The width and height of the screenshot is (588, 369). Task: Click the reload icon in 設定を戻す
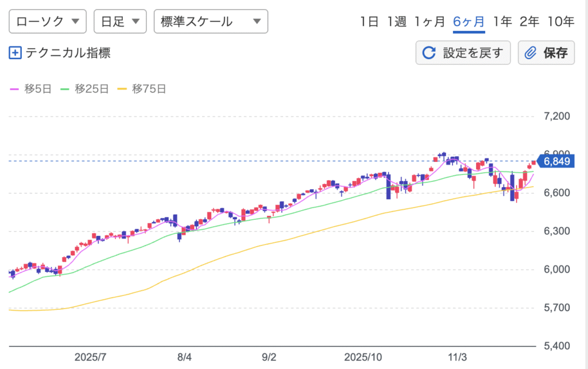(x=429, y=53)
